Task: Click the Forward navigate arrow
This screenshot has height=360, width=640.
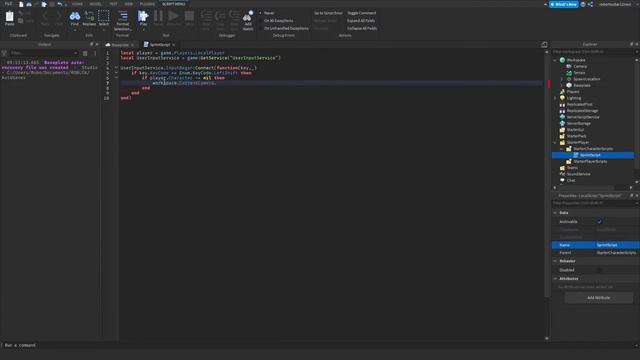Action: point(59,16)
